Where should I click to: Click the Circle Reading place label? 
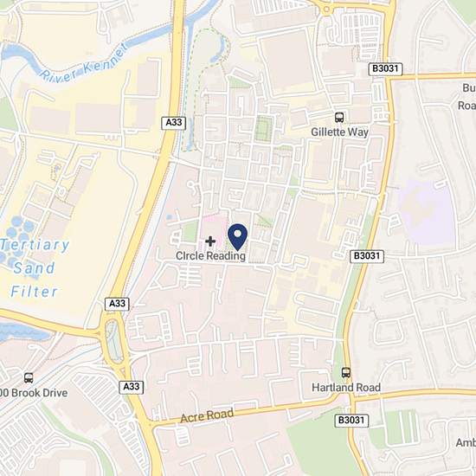pos(210,256)
